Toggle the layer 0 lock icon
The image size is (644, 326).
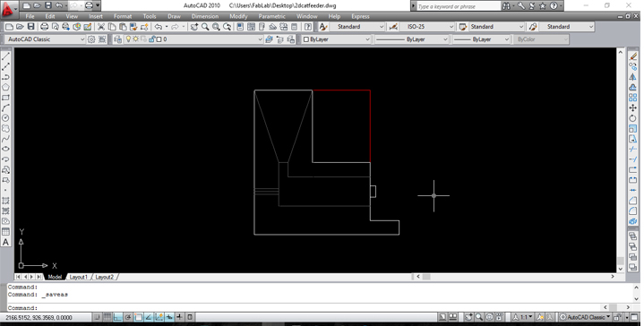click(151, 39)
